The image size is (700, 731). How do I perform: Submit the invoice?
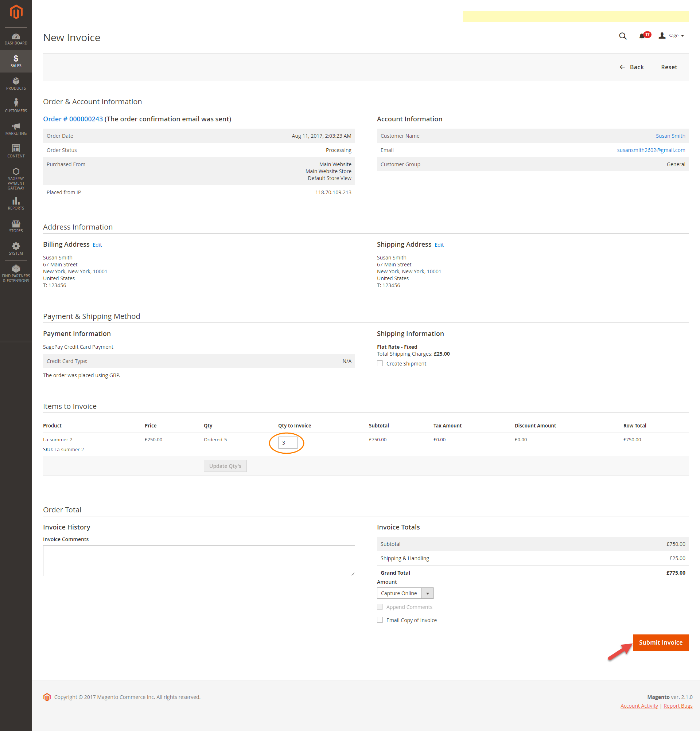(661, 642)
